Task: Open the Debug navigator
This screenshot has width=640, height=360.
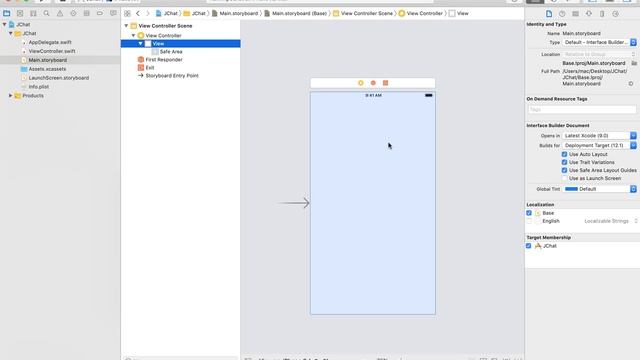Action: [x=87, y=13]
